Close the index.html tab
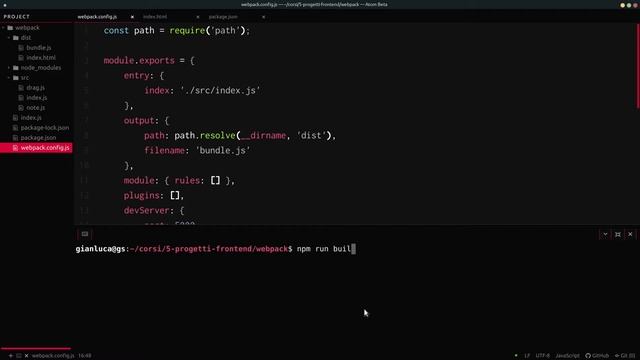 [x=198, y=17]
